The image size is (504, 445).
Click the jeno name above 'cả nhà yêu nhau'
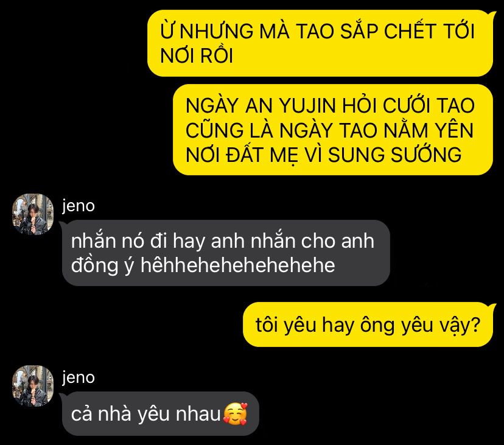point(79,377)
